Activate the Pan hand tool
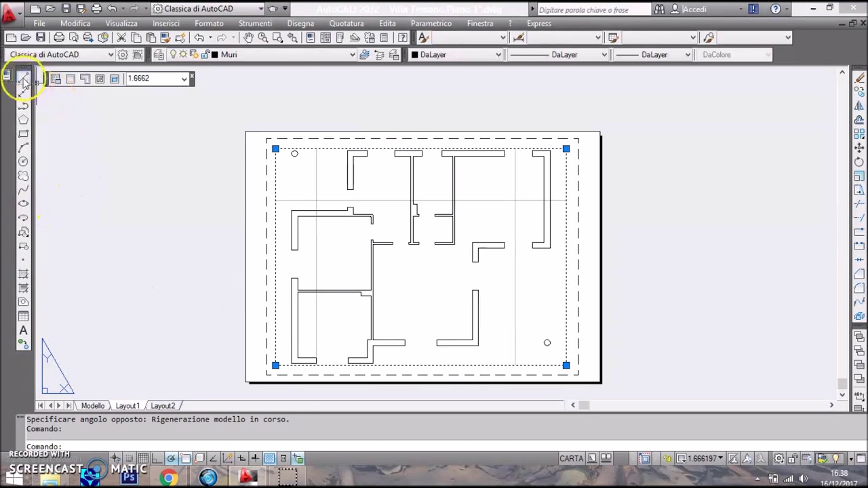The height and width of the screenshot is (488, 868). [x=248, y=37]
